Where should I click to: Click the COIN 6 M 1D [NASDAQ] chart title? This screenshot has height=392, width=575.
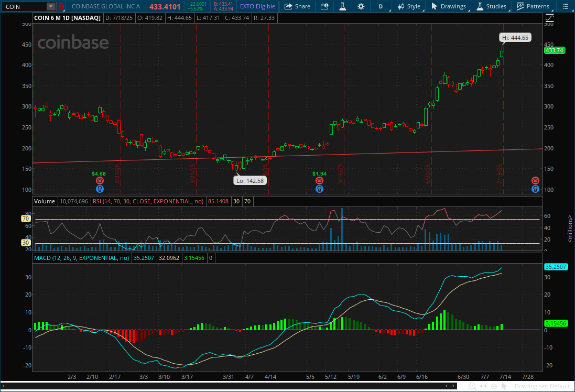[67, 18]
